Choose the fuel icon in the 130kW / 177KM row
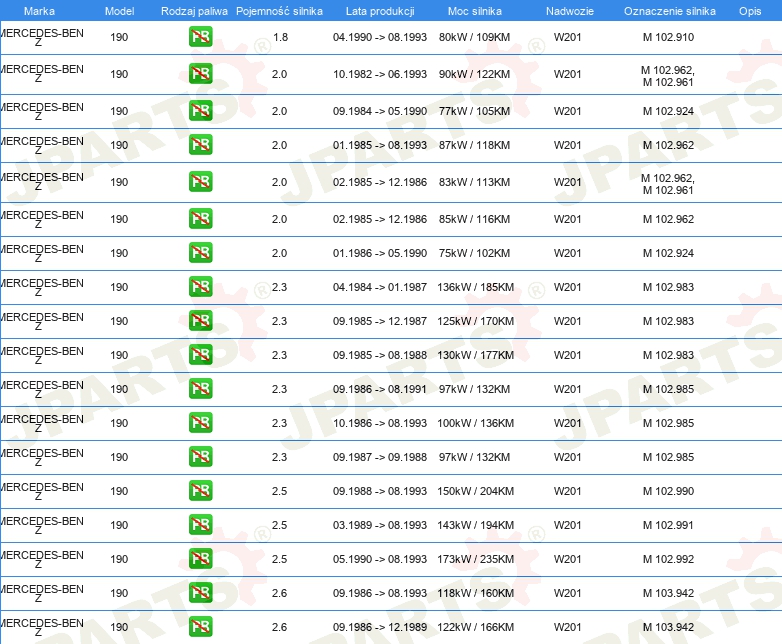The image size is (782, 644). (x=200, y=354)
